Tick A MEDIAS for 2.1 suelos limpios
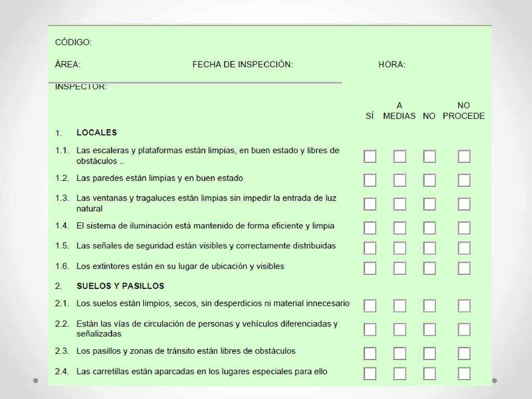532x399 pixels. point(400,305)
